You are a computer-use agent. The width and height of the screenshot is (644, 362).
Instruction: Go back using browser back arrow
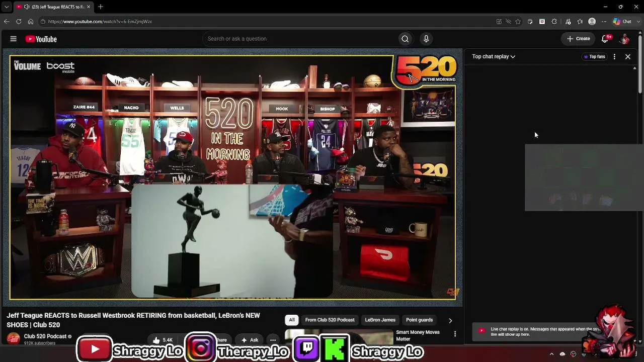(7, 22)
